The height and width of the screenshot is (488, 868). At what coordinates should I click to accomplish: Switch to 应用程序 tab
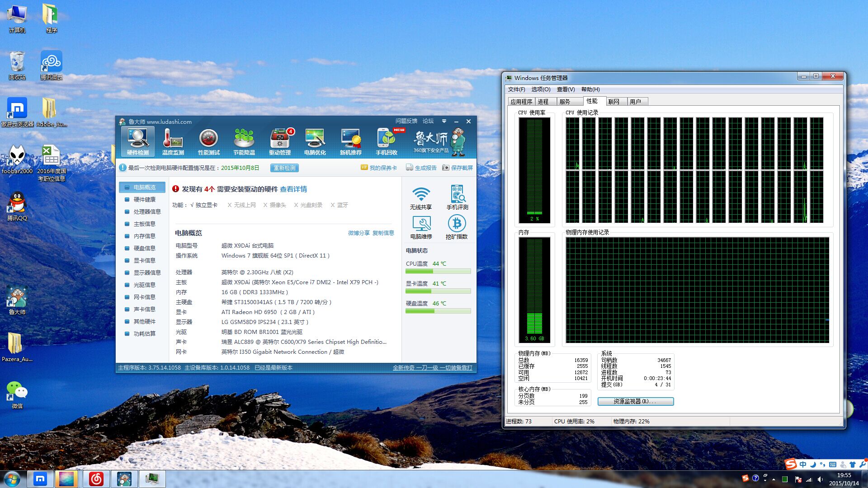pos(522,102)
